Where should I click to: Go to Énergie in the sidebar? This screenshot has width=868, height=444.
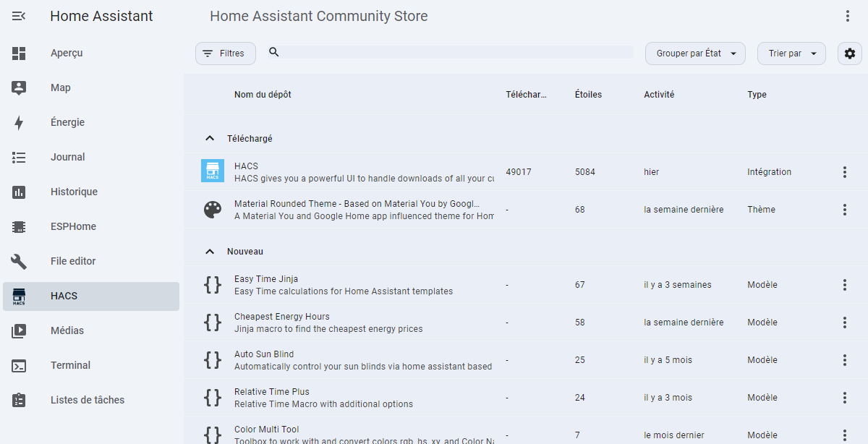(x=91, y=122)
